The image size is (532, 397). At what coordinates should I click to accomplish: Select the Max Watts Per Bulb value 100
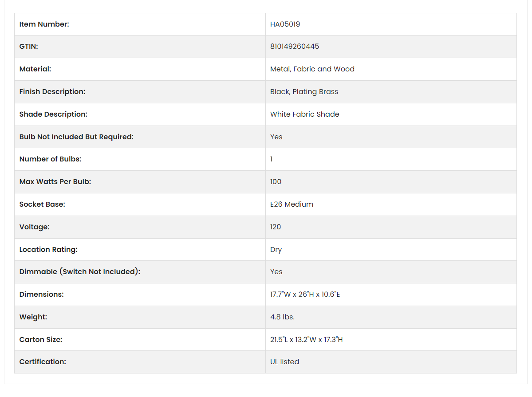pos(276,182)
